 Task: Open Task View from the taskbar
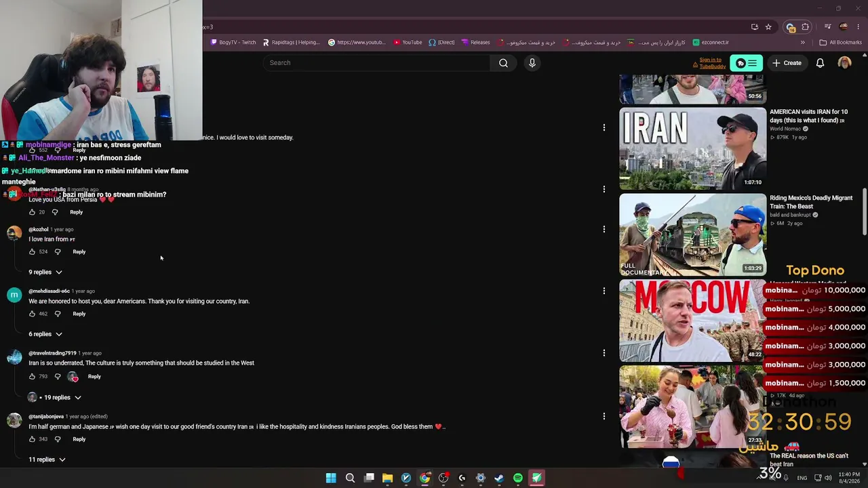tap(369, 478)
